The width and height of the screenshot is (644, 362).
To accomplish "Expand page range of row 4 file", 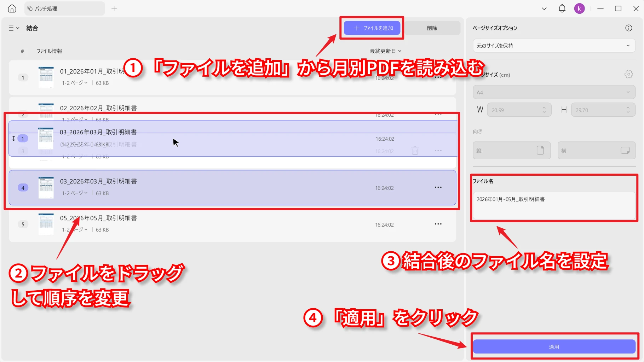I will [x=75, y=193].
